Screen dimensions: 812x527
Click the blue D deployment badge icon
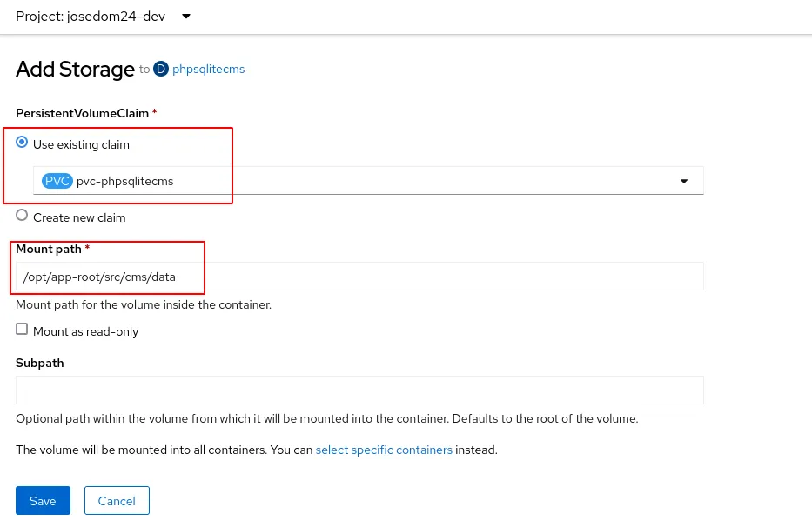pos(160,69)
